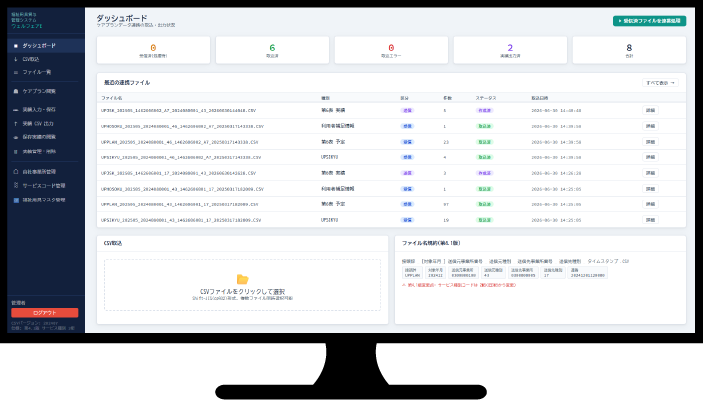Open the ダッシュボード sidebar item
Screen dimensions: 703x400
(x=46, y=46)
